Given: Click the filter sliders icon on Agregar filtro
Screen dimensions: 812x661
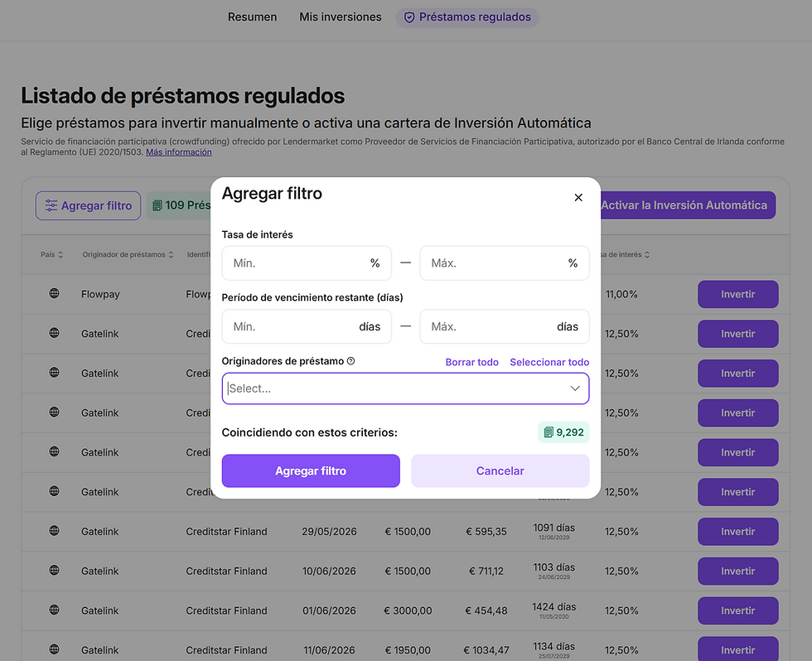Looking at the screenshot, I should [51, 205].
